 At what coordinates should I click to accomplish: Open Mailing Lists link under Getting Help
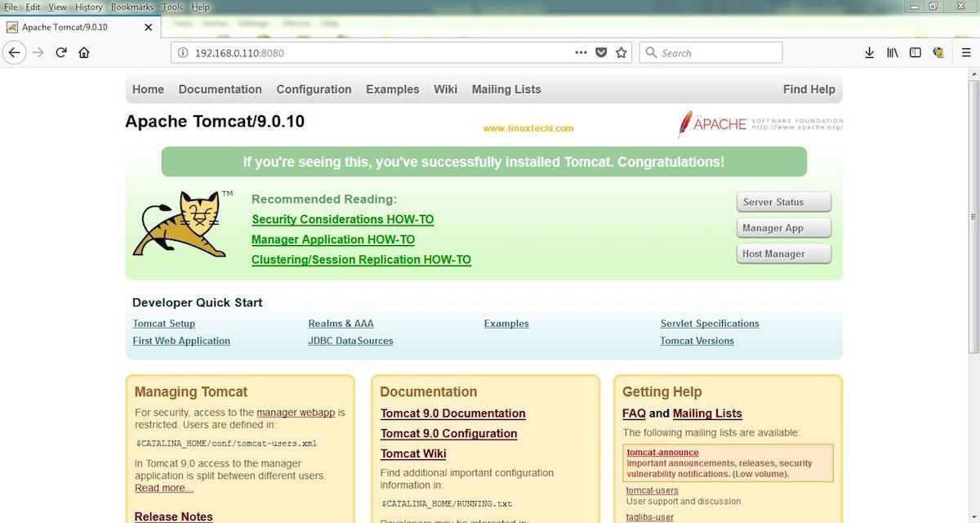[707, 413]
